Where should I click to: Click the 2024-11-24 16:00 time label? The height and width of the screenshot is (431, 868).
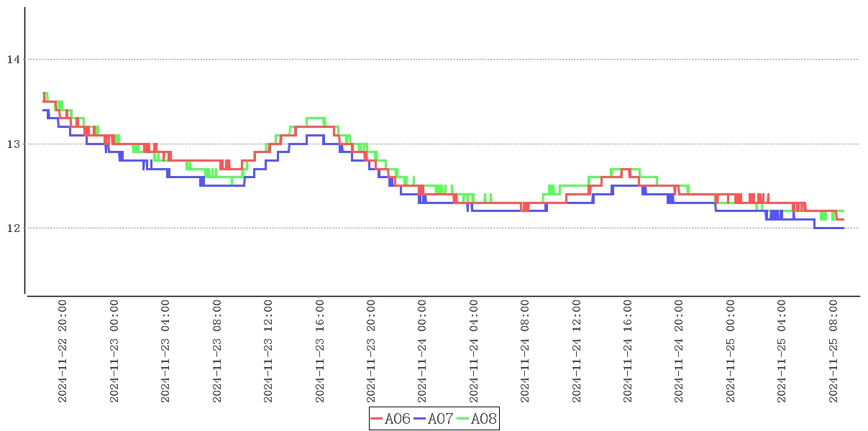(x=629, y=351)
